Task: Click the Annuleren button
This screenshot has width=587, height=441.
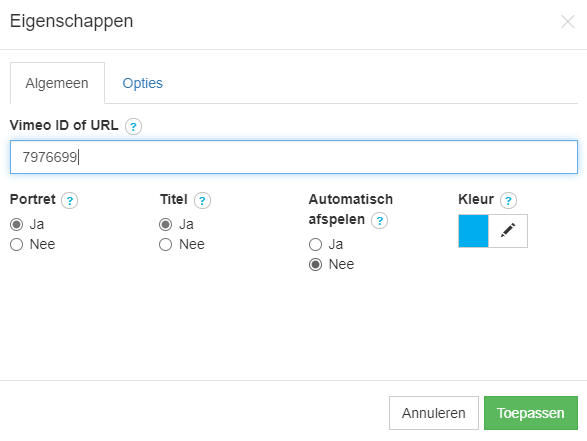Action: (x=434, y=413)
